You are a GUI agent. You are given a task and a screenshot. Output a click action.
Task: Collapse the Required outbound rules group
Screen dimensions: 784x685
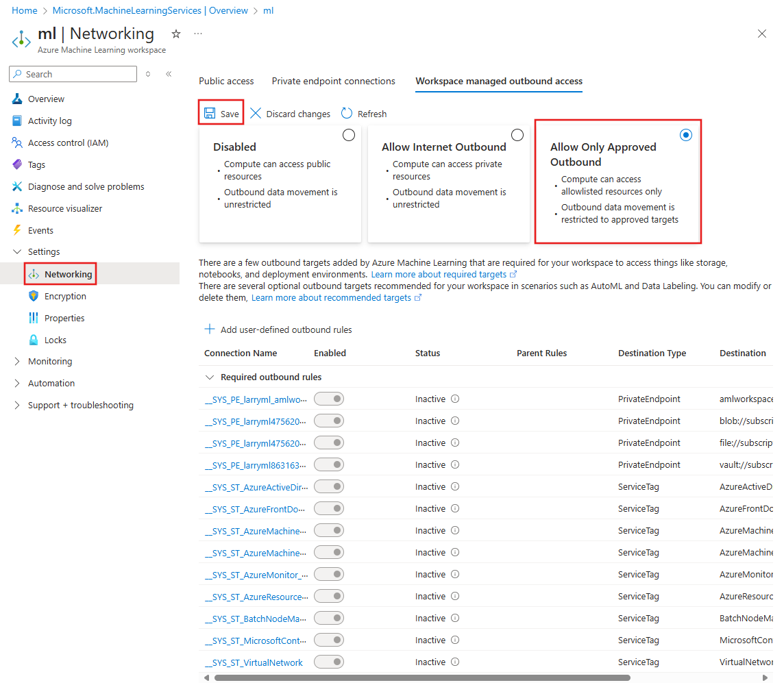(x=210, y=377)
